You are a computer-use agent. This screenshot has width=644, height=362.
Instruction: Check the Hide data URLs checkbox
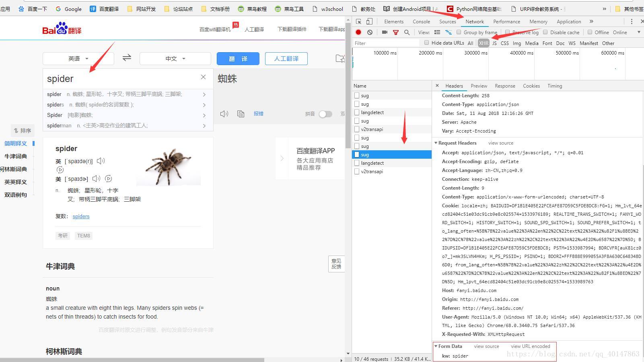[426, 43]
